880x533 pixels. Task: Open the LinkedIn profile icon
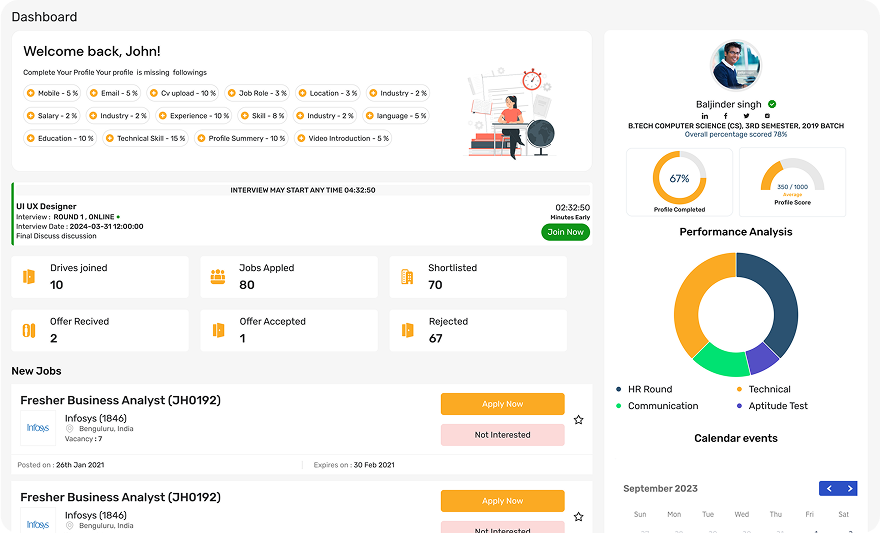click(705, 116)
